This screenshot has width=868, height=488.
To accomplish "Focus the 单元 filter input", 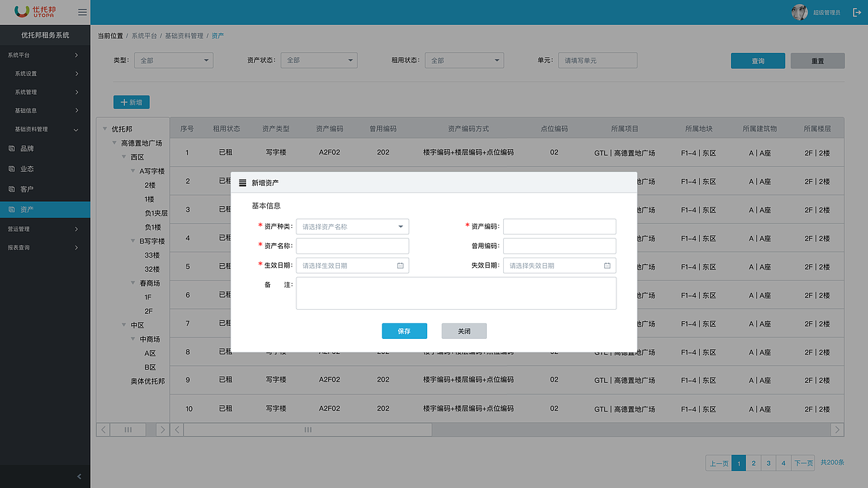I will coord(598,60).
